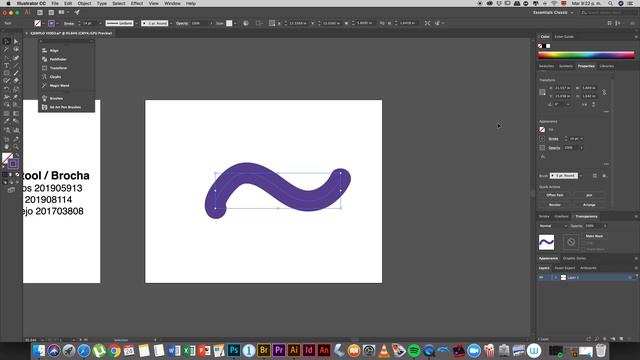Open fill color dropdown in control bar

pyautogui.click(x=43, y=23)
